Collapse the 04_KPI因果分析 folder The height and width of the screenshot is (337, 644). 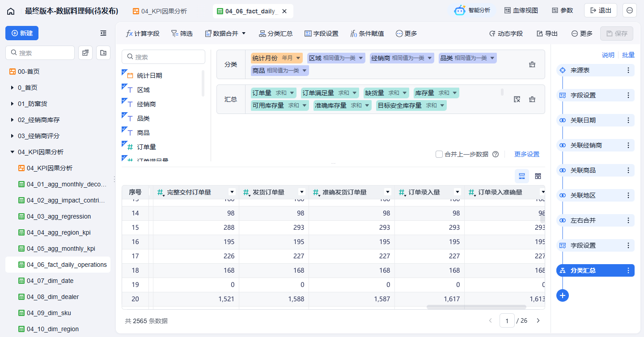(x=13, y=152)
